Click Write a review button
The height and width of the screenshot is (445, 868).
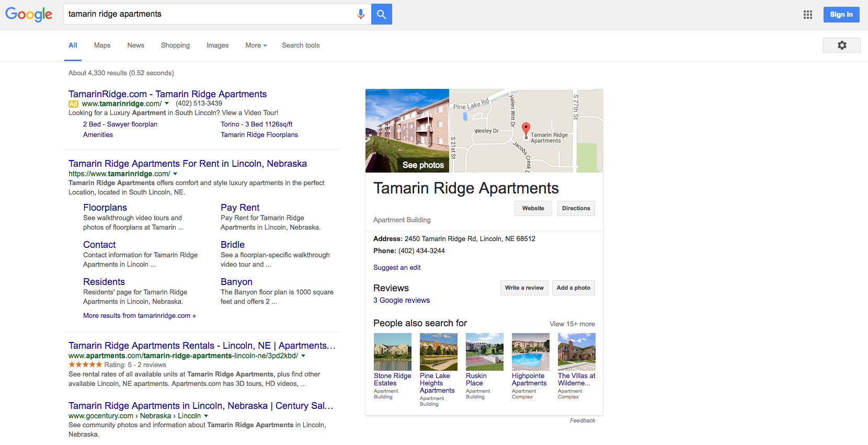pos(524,288)
